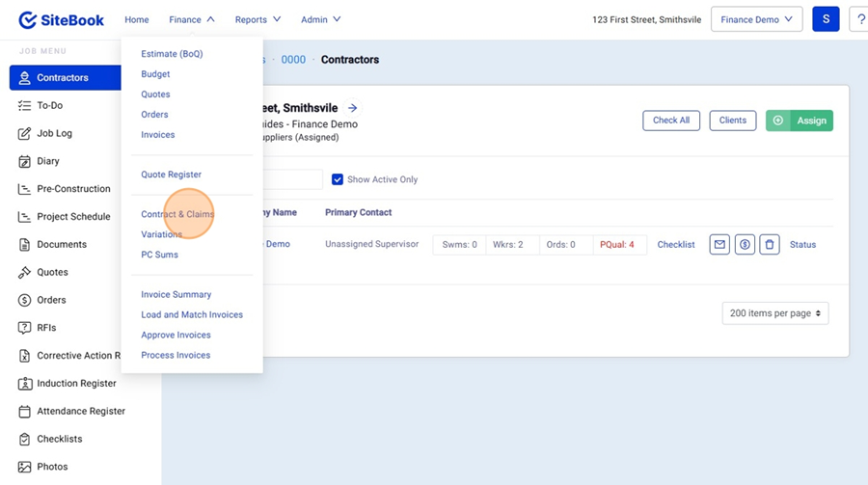This screenshot has width=868, height=485.
Task: Open the Checklist link in contractor row
Action: 676,245
